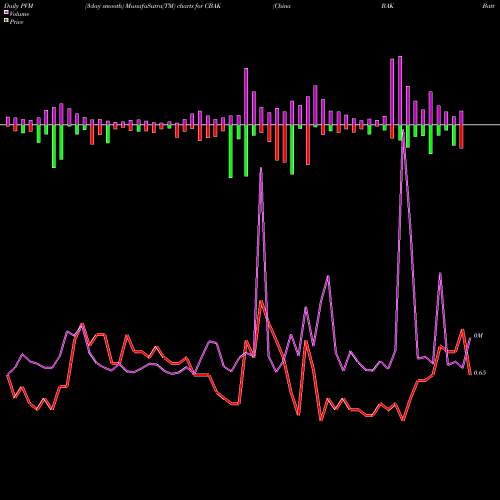Viewport: 500px width, 500px height.
Task: Select the 'Volume' legend label
Action: coord(19,14)
